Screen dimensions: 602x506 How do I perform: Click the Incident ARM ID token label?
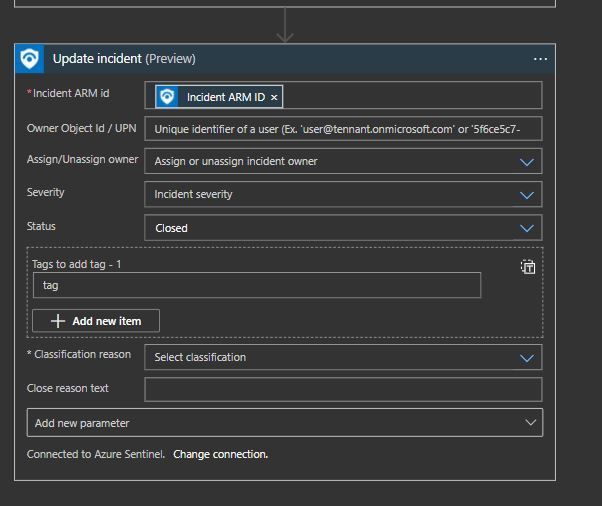(x=225, y=97)
